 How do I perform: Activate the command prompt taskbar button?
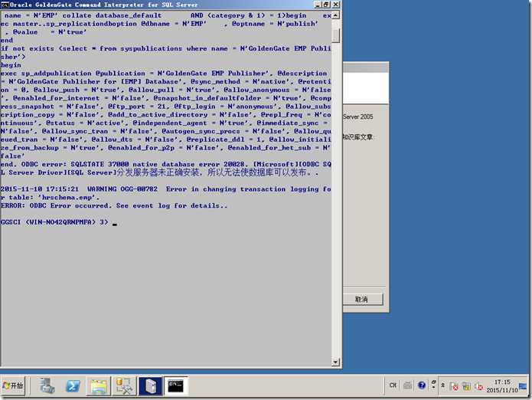176,385
